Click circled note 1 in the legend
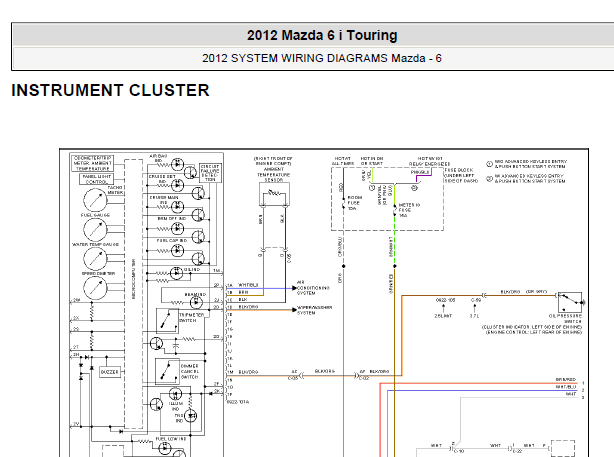Image resolution: width=614 pixels, height=457 pixels. click(x=489, y=164)
